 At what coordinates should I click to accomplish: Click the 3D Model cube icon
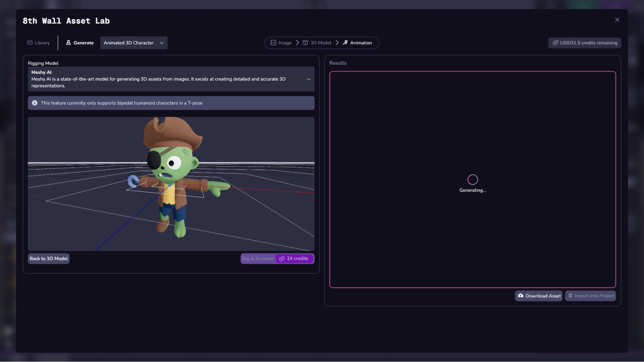pos(305,43)
